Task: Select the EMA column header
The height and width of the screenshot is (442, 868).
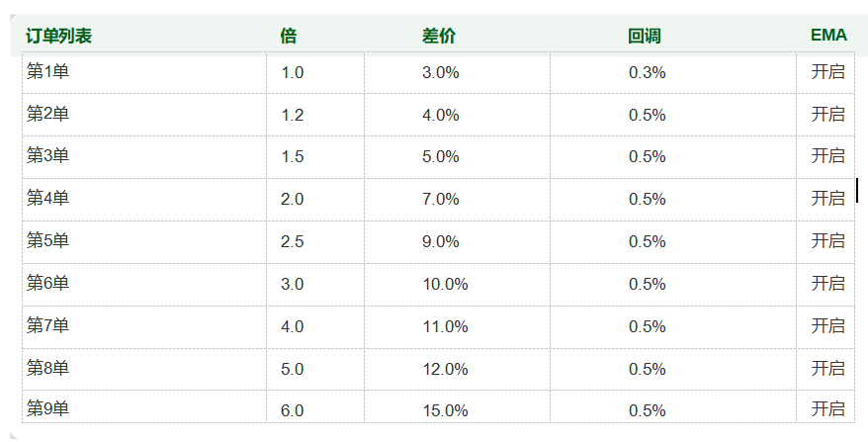Action: coord(828,36)
